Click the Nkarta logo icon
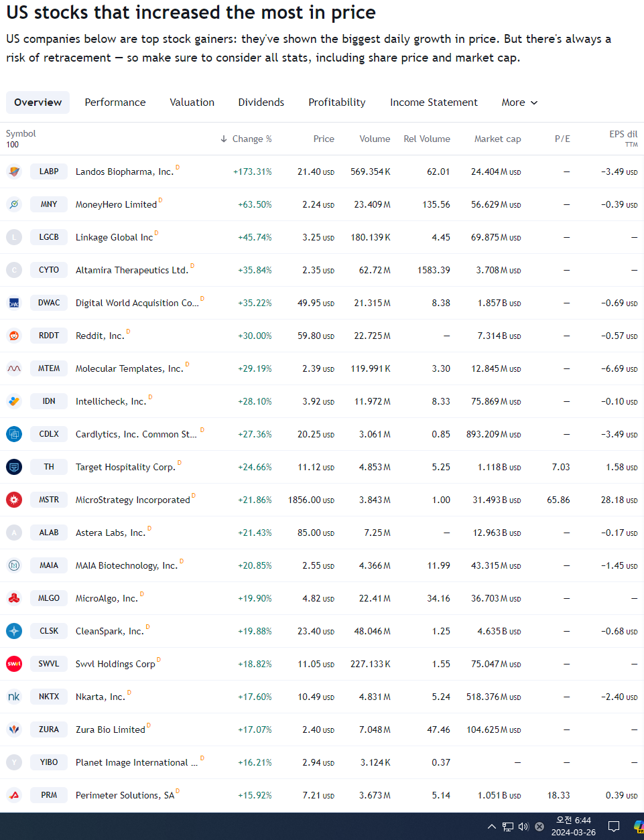Image resolution: width=644 pixels, height=840 pixels. click(x=14, y=697)
